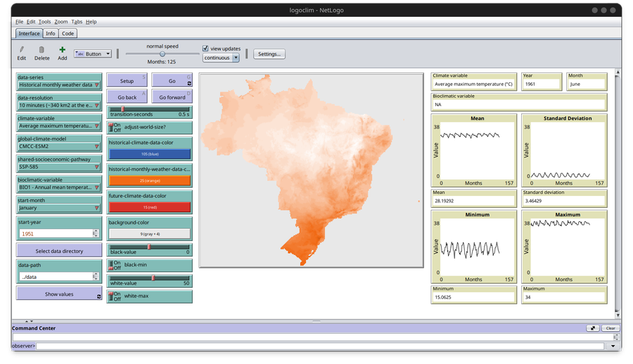Switch to the Code tab
The width and height of the screenshot is (633, 364).
coord(68,34)
